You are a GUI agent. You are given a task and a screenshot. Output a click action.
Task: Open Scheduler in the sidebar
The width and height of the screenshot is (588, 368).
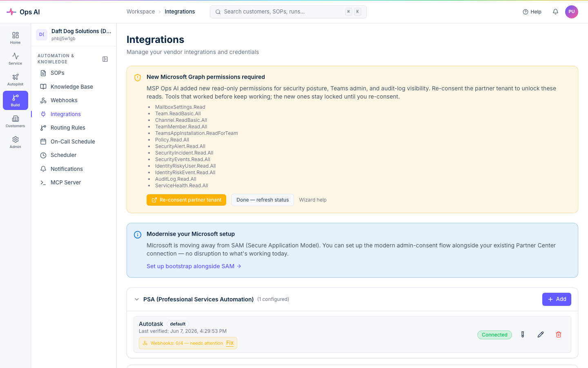point(74,155)
